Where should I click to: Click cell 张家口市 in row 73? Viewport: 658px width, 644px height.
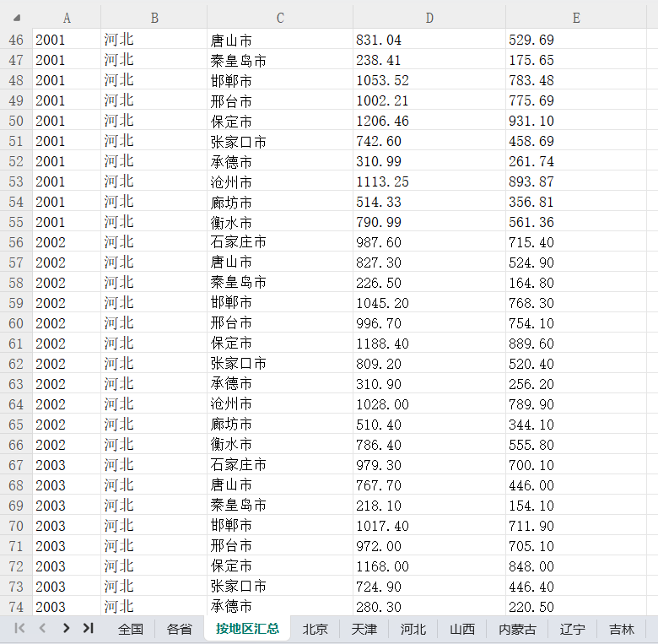(280, 586)
